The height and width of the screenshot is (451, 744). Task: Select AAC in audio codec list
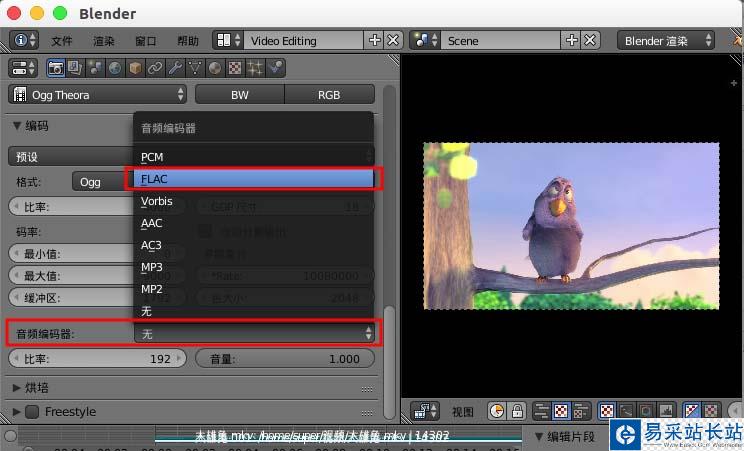pos(253,223)
